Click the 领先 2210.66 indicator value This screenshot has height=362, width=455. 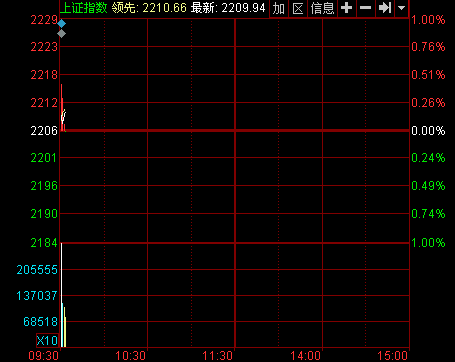tap(149, 8)
